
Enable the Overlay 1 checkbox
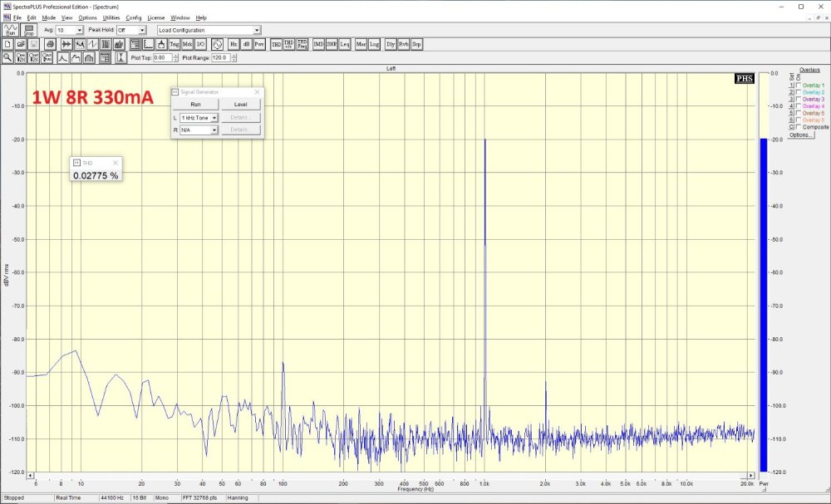point(799,86)
